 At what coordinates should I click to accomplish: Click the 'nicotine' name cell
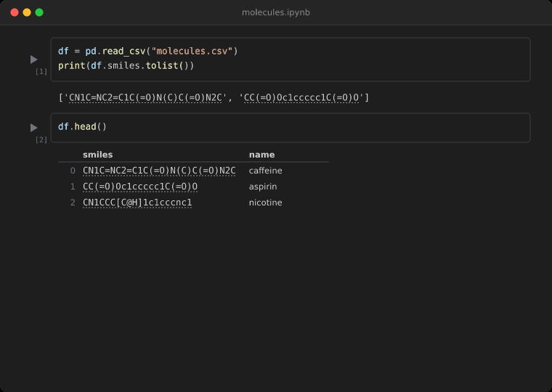coord(265,203)
